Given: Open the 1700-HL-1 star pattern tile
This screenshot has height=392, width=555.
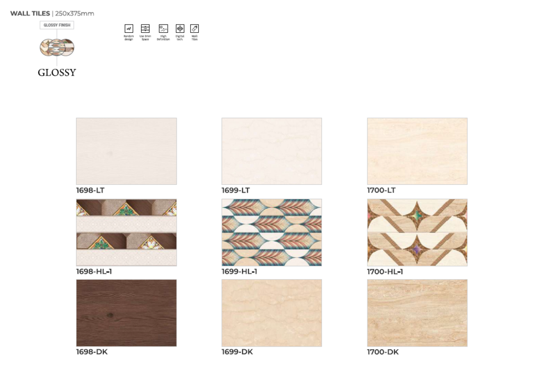Looking at the screenshot, I should point(417,232).
